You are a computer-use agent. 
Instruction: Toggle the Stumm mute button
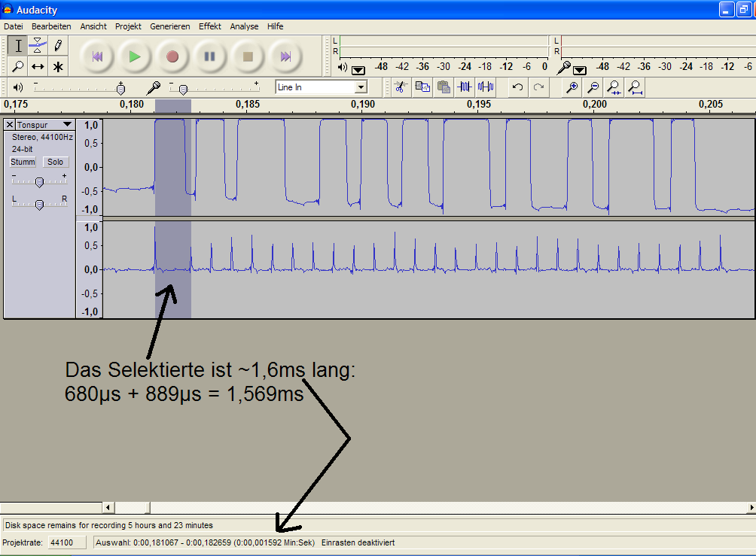click(x=23, y=162)
